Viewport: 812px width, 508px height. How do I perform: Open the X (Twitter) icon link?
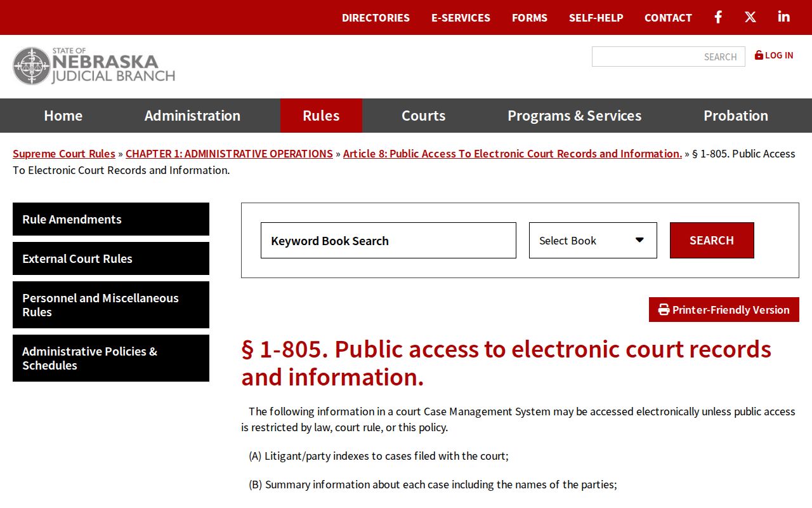coord(750,17)
